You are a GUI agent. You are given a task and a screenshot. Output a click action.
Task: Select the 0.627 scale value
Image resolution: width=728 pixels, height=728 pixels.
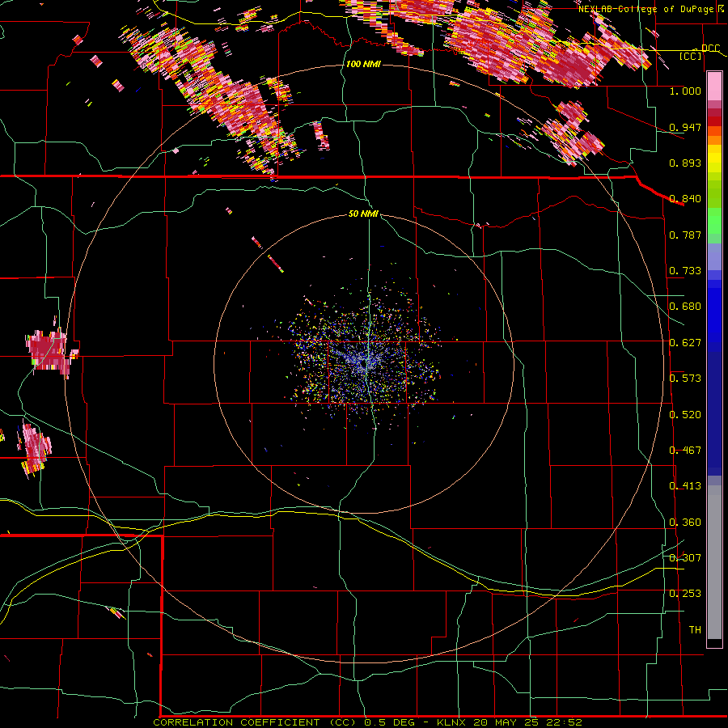(685, 343)
